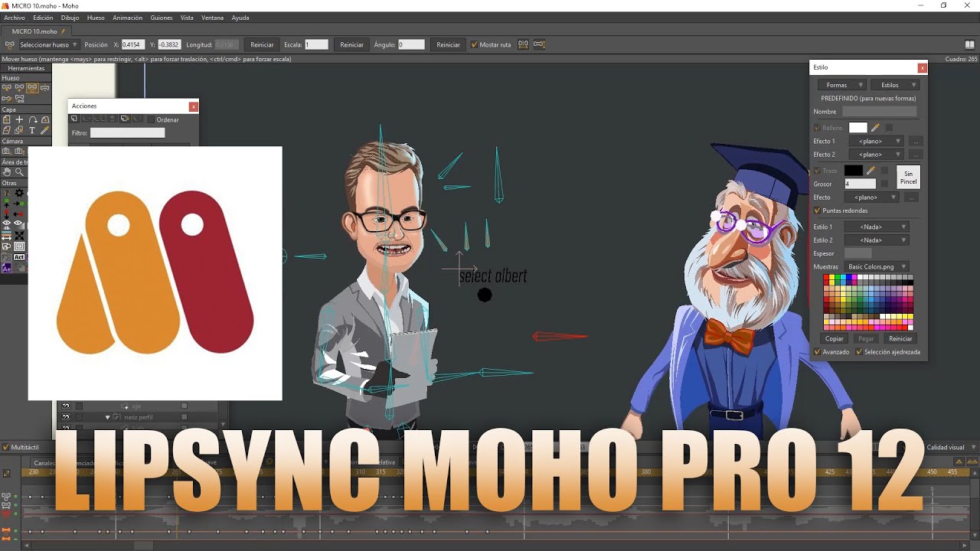Select the plus-shaped layer tool under Capa
The height and width of the screenshot is (551, 980).
[x=19, y=119]
